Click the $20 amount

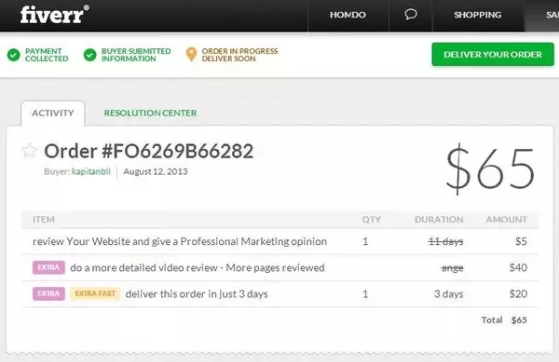click(518, 294)
